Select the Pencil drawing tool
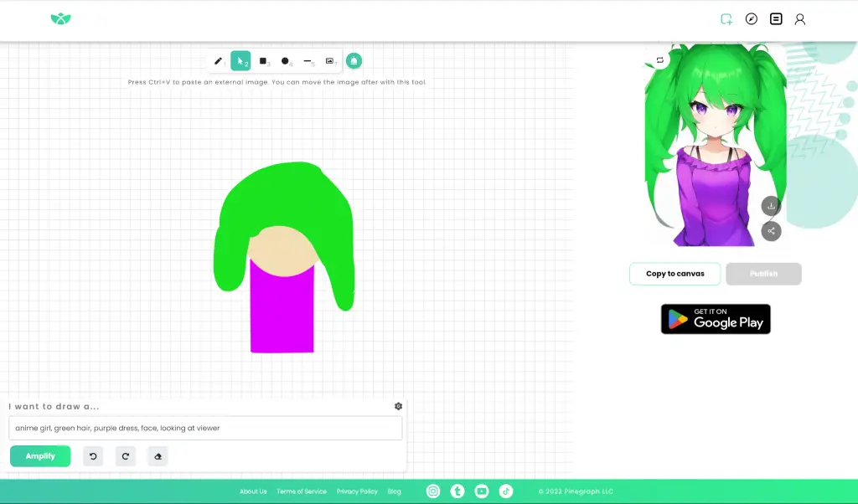 (x=218, y=60)
